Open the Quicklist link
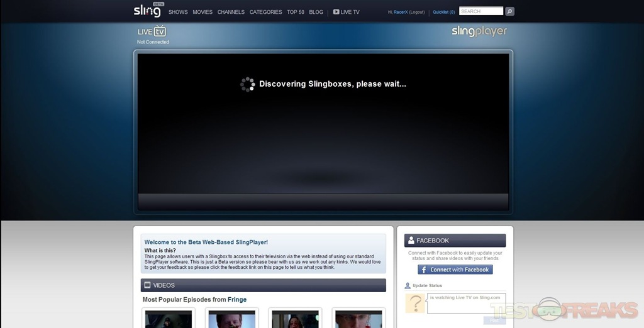The height and width of the screenshot is (328, 644). 443,12
